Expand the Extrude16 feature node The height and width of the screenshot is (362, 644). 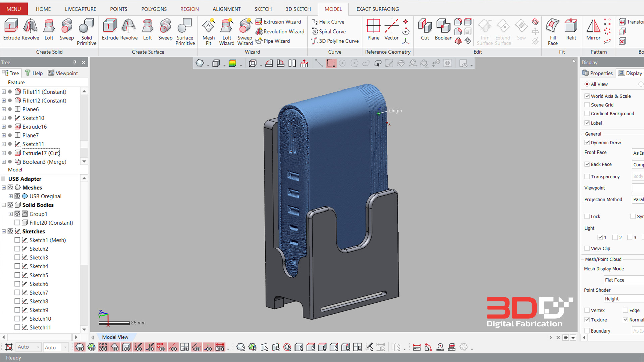4,126
